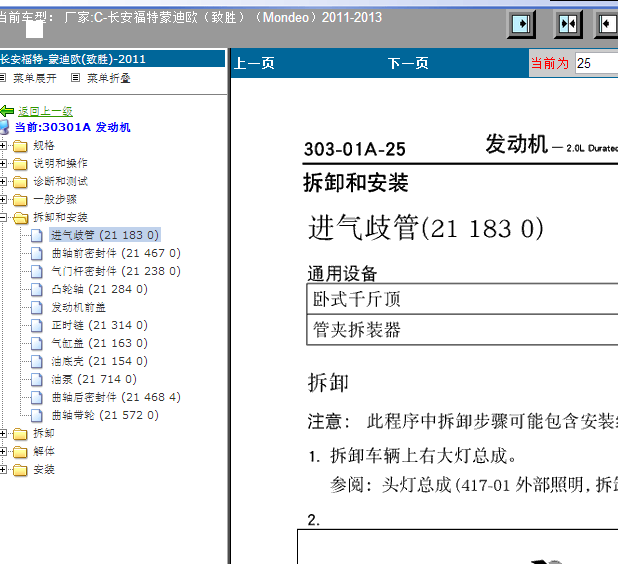Screen dimensions: 618x564
Task: Click the page icon for 油底壳 (21 154 0)
Action: click(x=37, y=361)
